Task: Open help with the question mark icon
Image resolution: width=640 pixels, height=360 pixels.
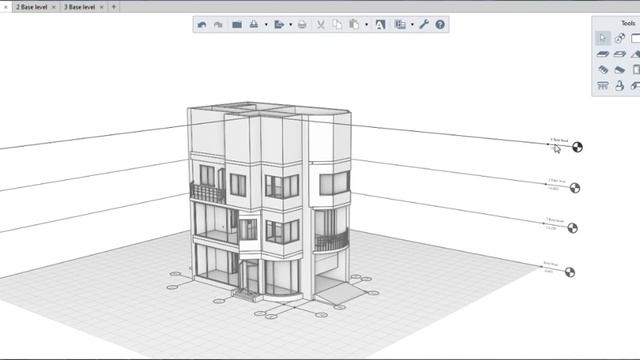Action: pyautogui.click(x=440, y=24)
